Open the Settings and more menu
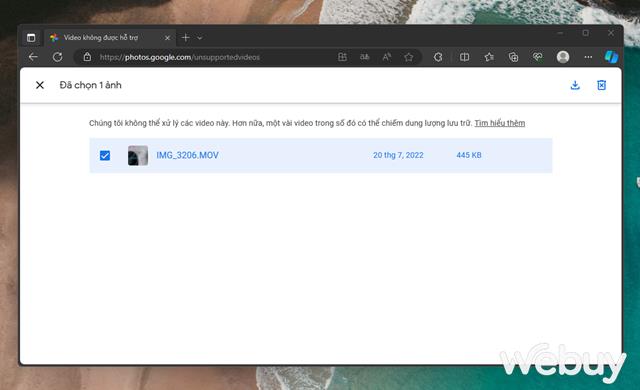 pyautogui.click(x=588, y=57)
